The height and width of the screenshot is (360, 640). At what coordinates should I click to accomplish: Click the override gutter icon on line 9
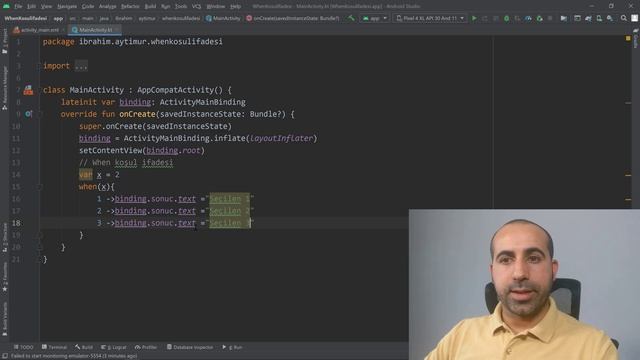[x=28, y=114]
